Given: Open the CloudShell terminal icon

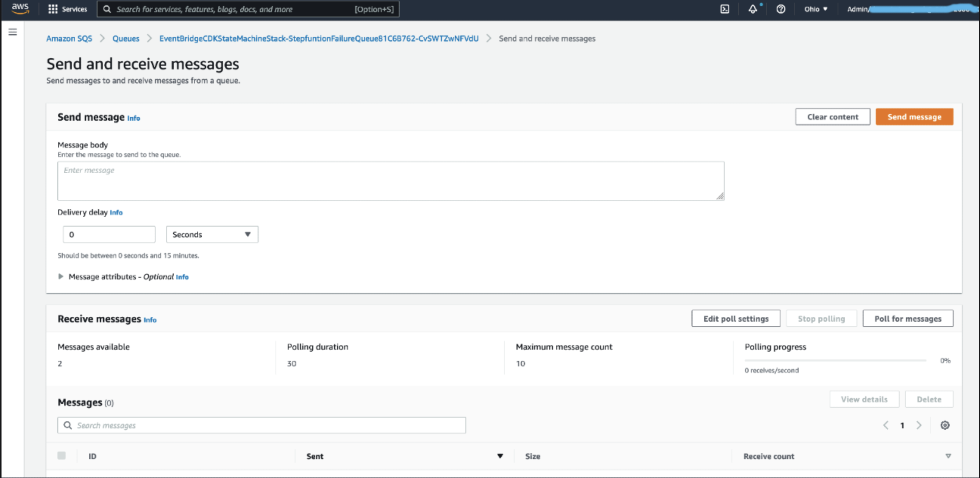Looking at the screenshot, I should coord(725,9).
